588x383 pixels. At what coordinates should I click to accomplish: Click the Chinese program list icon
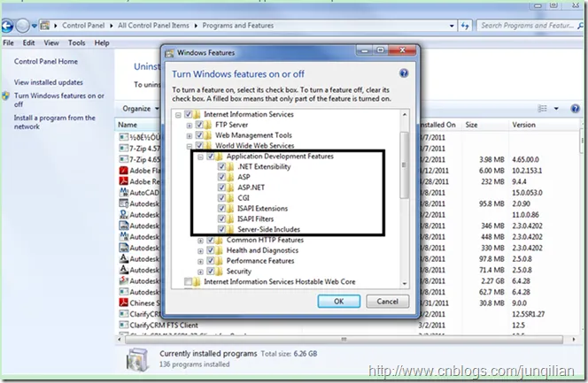(x=123, y=303)
